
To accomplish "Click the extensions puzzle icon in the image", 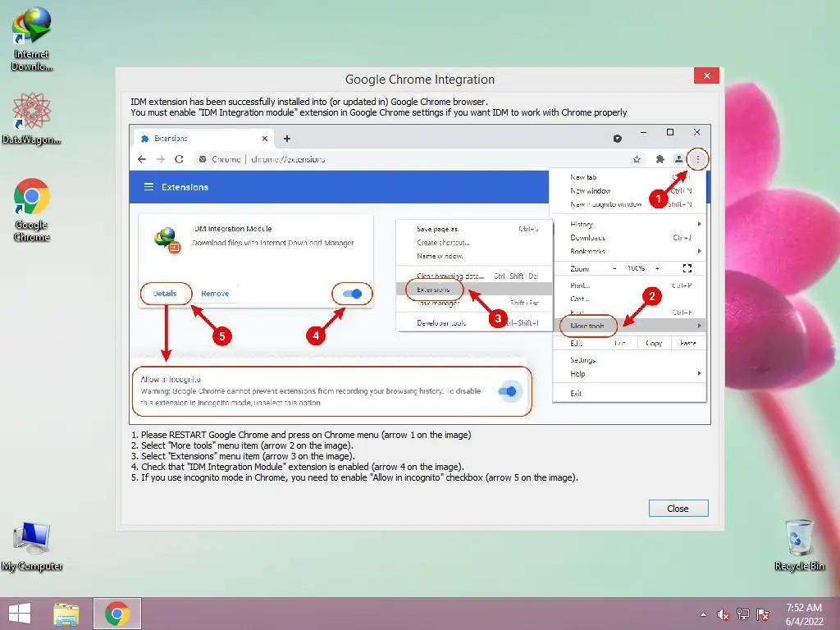I will point(660,159).
